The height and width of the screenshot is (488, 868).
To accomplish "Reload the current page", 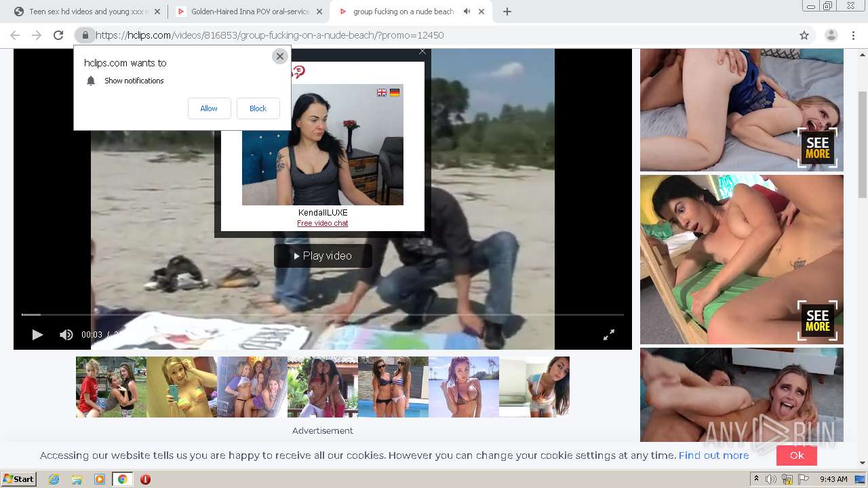I will click(58, 35).
